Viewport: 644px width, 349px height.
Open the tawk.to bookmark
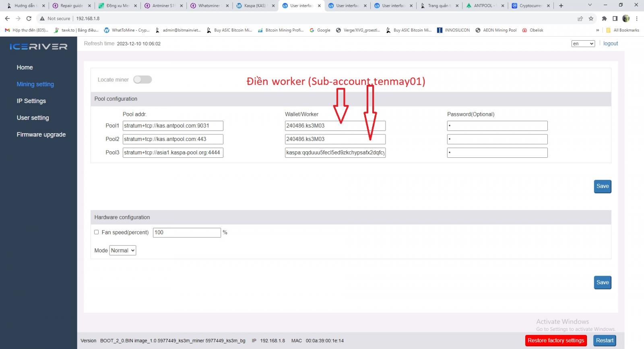click(76, 30)
